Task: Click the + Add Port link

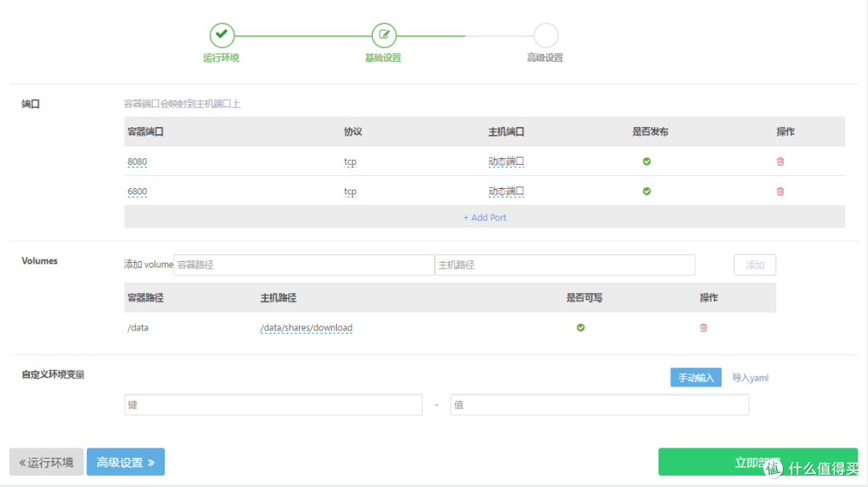Action: [485, 217]
